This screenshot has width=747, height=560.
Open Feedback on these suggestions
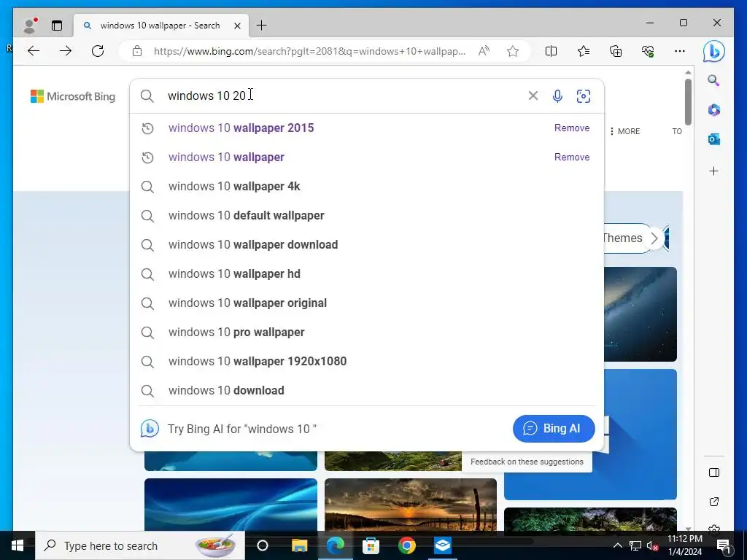coord(527,462)
